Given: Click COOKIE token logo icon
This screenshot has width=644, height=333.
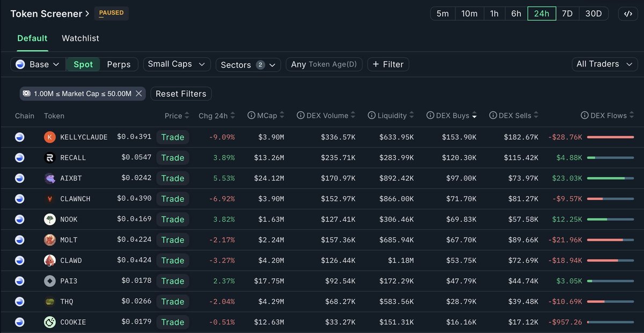Looking at the screenshot, I should coord(49,322).
